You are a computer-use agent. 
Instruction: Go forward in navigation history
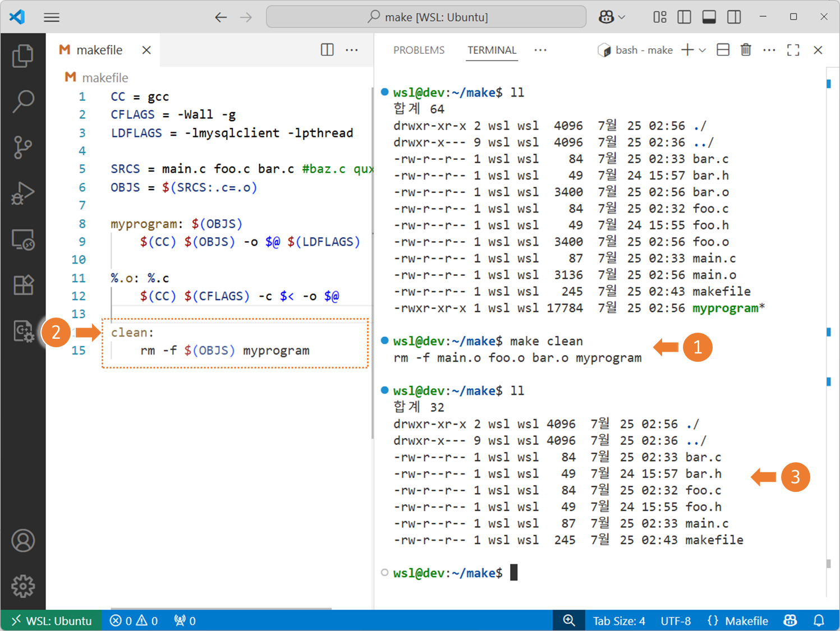[x=246, y=17]
